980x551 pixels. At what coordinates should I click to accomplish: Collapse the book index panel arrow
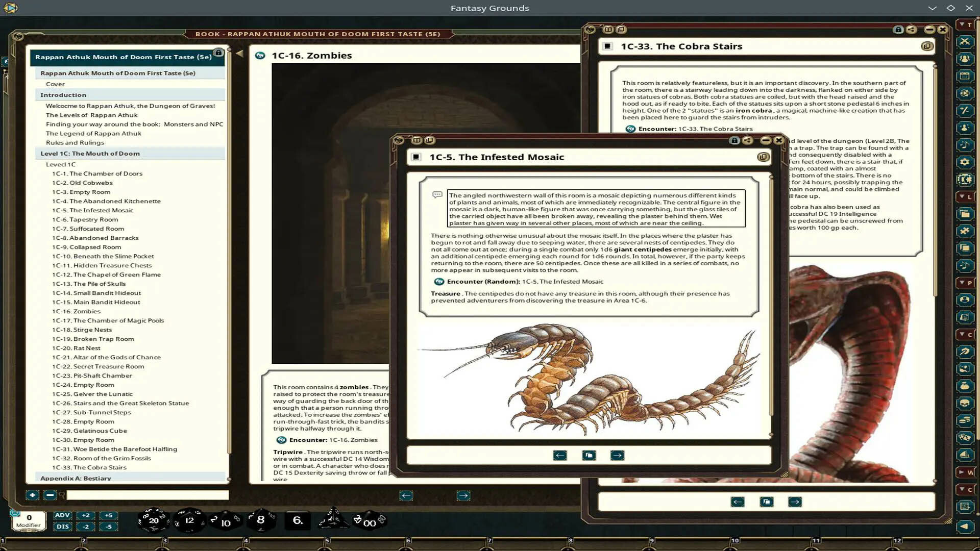point(239,53)
